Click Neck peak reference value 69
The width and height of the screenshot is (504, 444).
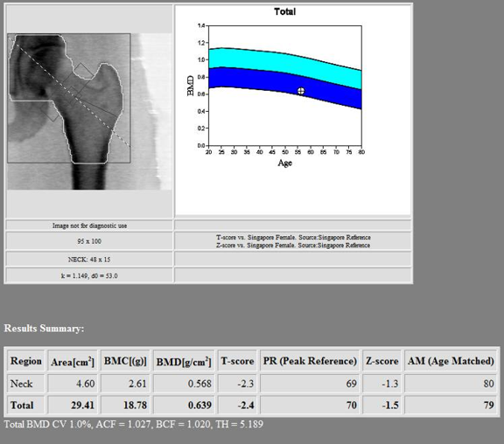[352, 384]
